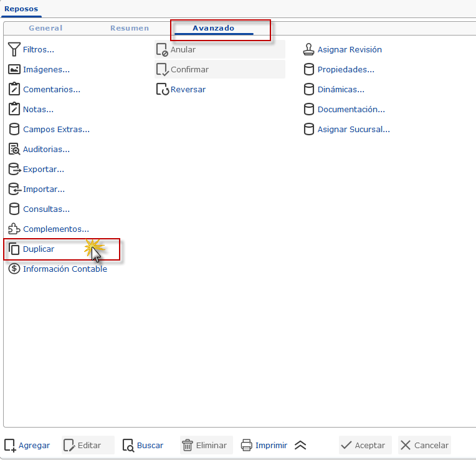Open Campos Extras... option
476x460 pixels.
coord(57,130)
